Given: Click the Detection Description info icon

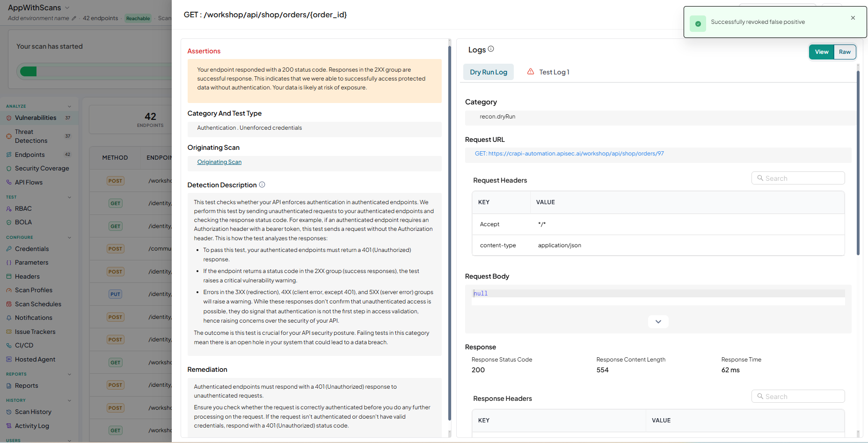Looking at the screenshot, I should click(x=262, y=185).
